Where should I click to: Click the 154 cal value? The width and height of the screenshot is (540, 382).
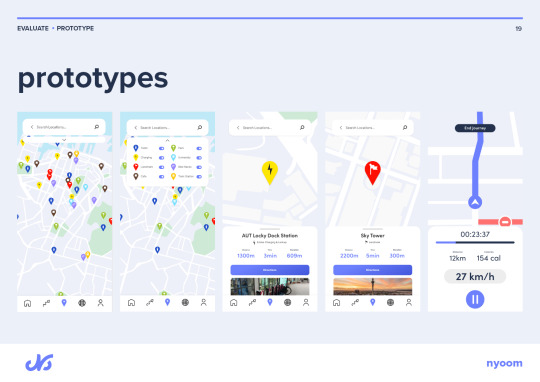[x=489, y=258]
